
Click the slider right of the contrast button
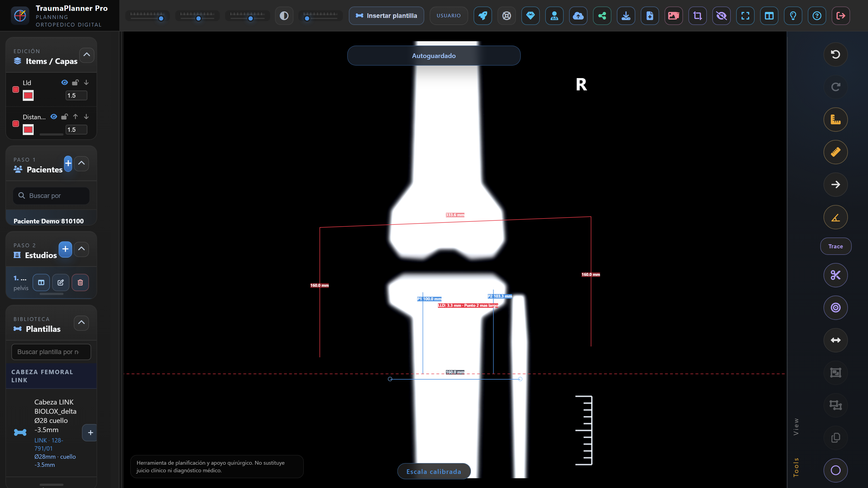point(320,16)
